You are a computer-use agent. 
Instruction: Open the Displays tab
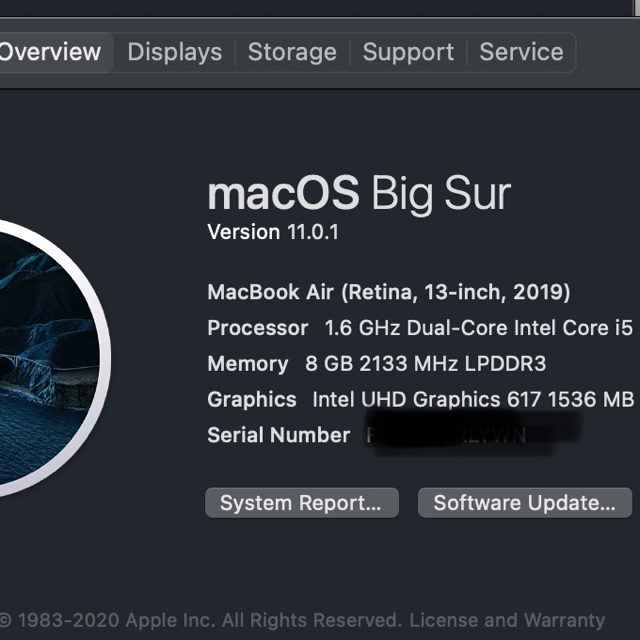(x=175, y=52)
